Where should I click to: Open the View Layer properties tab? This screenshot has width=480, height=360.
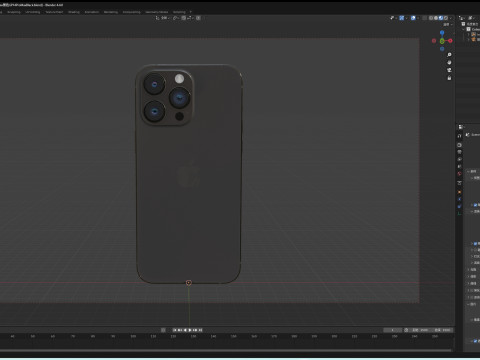click(459, 159)
